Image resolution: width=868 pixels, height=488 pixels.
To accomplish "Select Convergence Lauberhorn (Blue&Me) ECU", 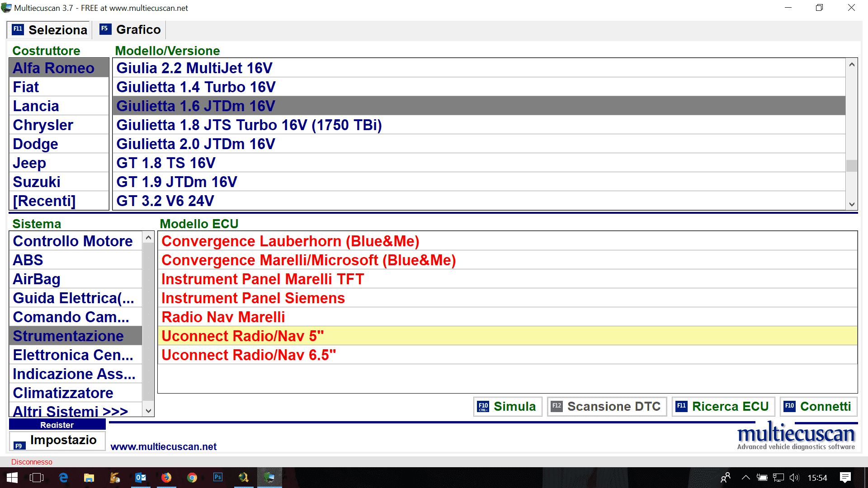I will point(507,241).
